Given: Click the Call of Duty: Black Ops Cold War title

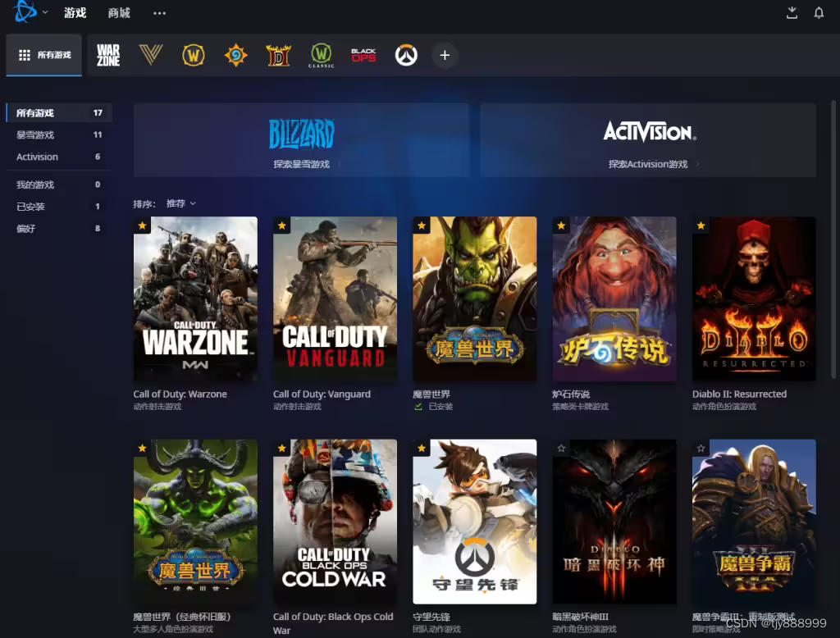Looking at the screenshot, I should click(x=333, y=623).
